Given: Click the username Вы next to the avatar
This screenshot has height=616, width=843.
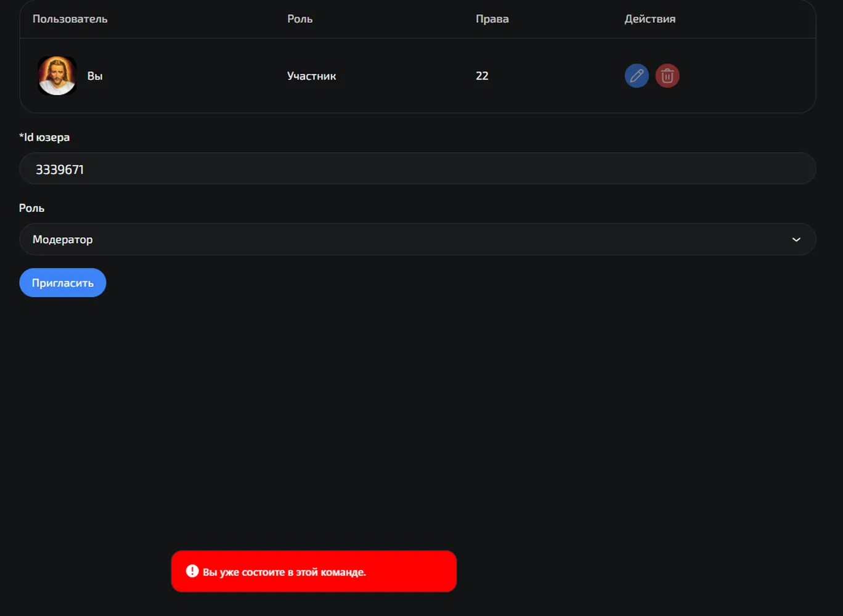Looking at the screenshot, I should click(95, 76).
